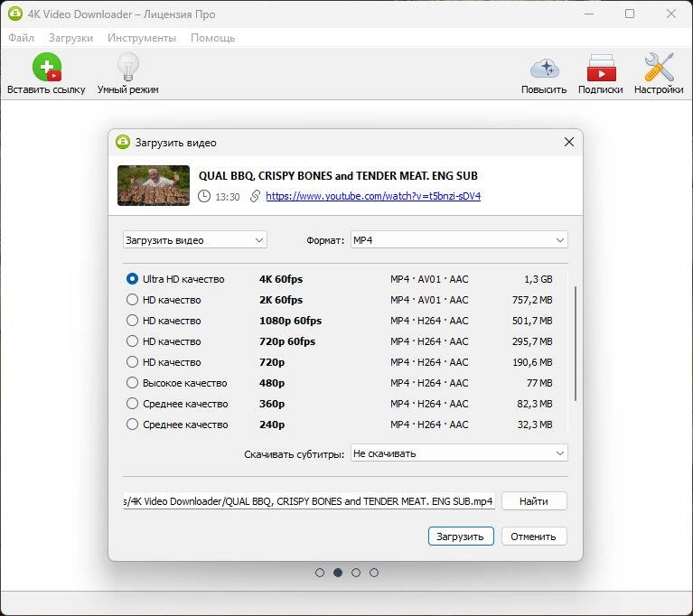Click the 'Скачивать субтитры:' label

(294, 454)
